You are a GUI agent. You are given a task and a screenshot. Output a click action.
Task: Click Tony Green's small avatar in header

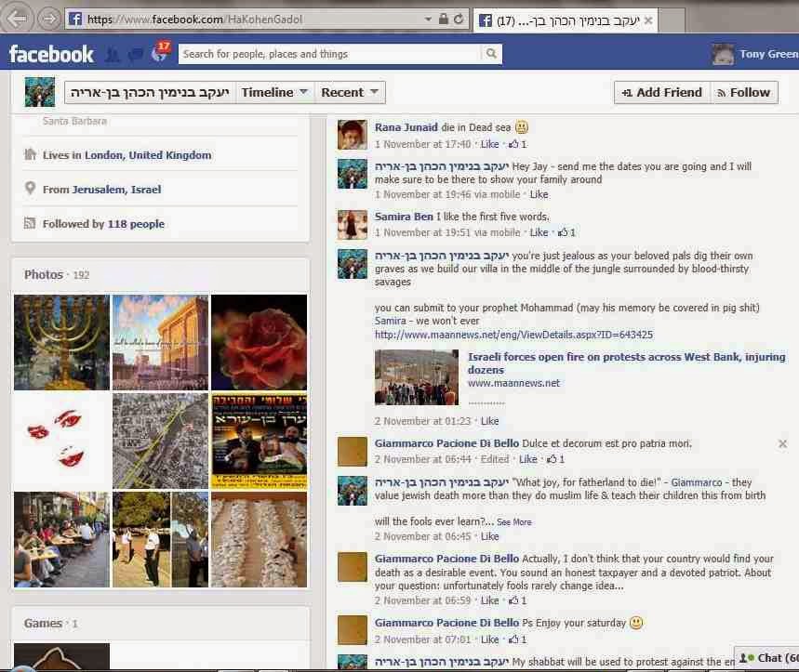[x=723, y=54]
